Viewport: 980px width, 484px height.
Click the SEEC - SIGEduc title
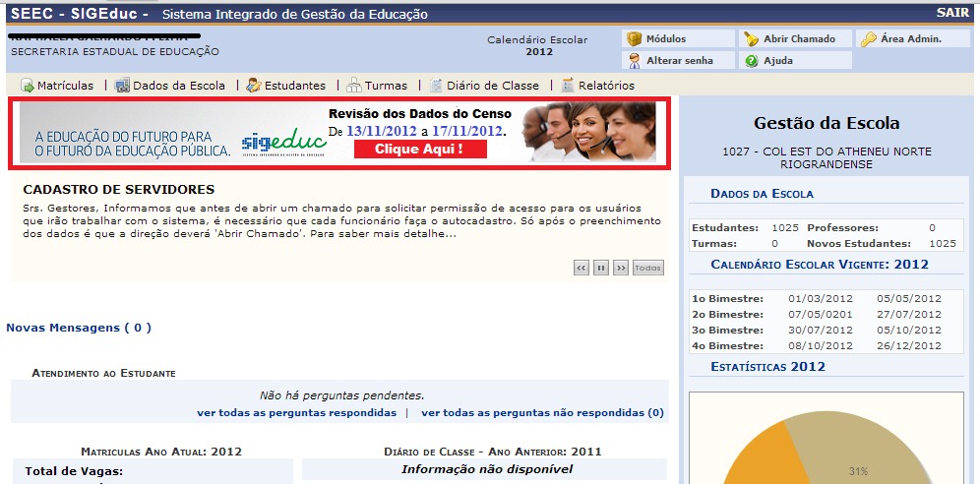[x=80, y=13]
